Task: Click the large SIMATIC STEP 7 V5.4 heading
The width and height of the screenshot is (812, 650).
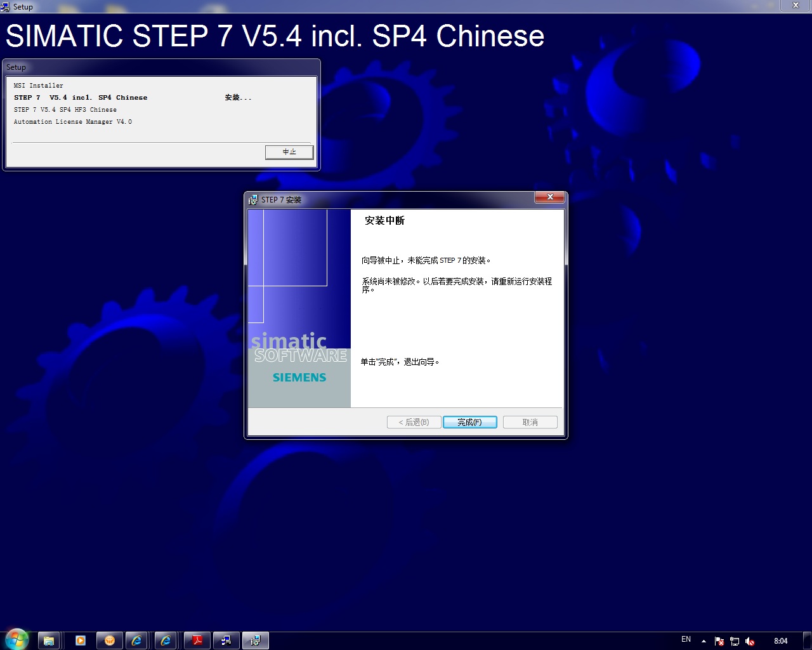Action: [x=275, y=36]
